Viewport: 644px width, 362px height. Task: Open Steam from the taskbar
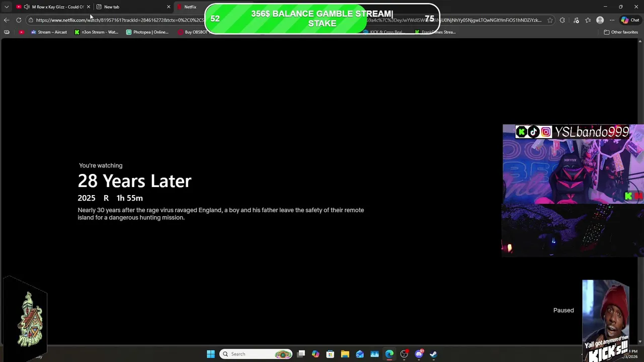click(433, 354)
